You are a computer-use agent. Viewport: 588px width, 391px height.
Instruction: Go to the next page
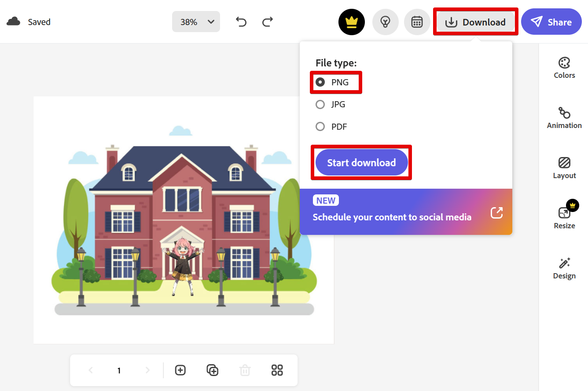(x=147, y=370)
